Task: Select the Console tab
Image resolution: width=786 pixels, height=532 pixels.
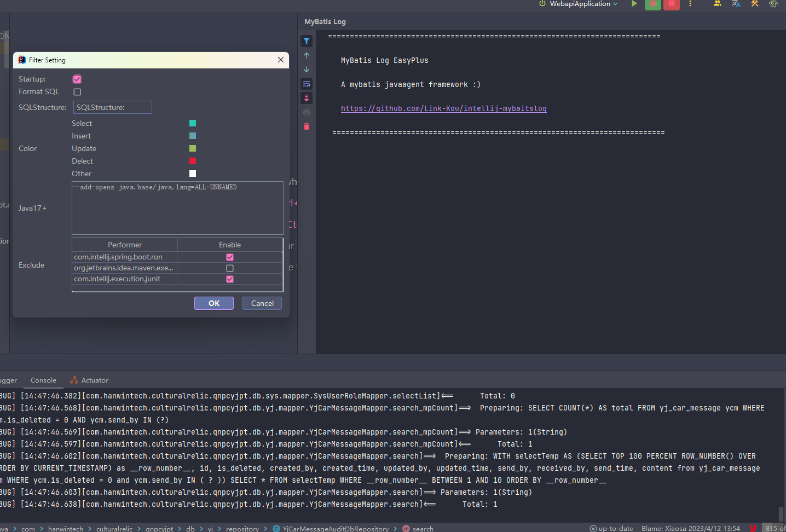Action: click(x=43, y=380)
